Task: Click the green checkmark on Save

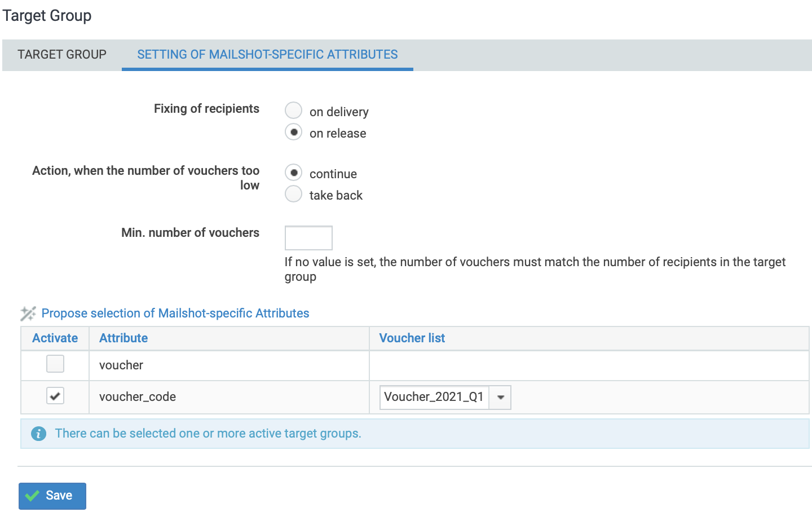Action: [x=33, y=496]
